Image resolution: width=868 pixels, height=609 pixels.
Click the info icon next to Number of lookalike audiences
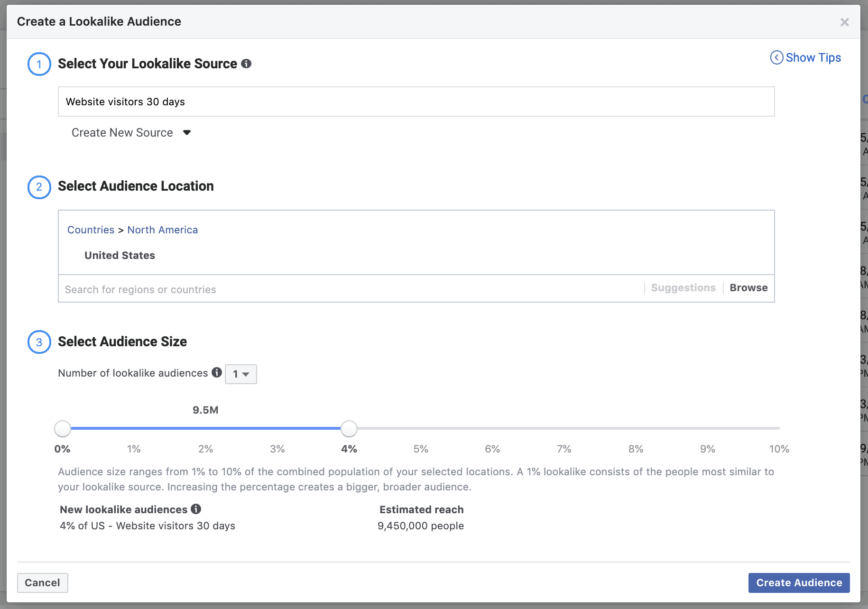[217, 373]
